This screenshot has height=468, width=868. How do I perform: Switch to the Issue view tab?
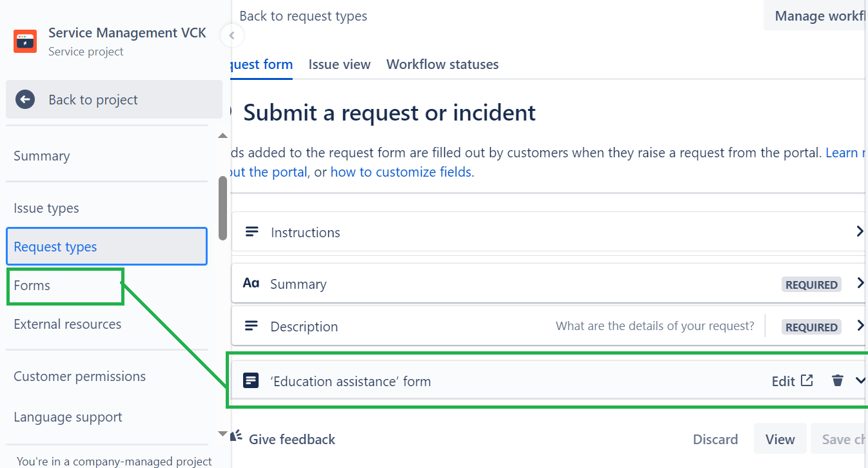click(339, 64)
